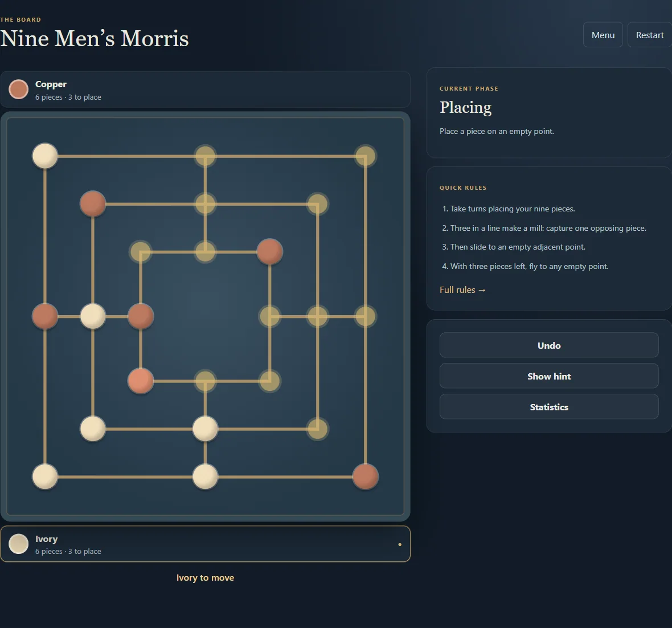This screenshot has height=628, width=672.
Task: Select ivory piece at outer square bottom-left corner
Action: 45,476
